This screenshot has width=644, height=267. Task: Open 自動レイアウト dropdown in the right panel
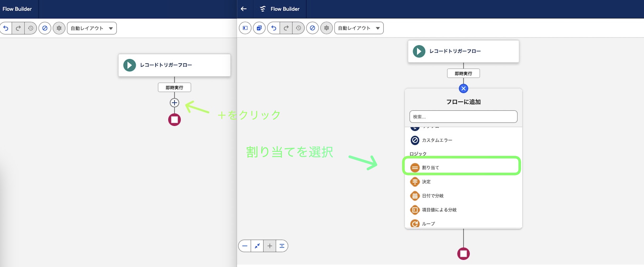pos(359,28)
